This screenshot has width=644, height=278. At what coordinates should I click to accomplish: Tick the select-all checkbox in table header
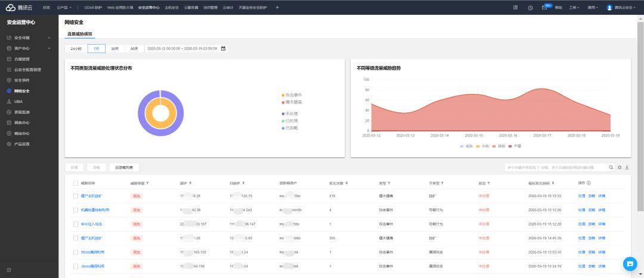coord(76,183)
